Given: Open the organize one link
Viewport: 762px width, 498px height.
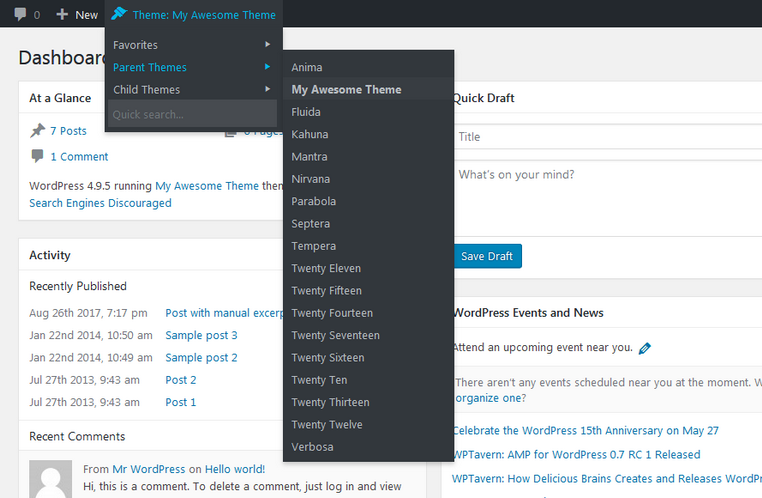Looking at the screenshot, I should tap(488, 398).
